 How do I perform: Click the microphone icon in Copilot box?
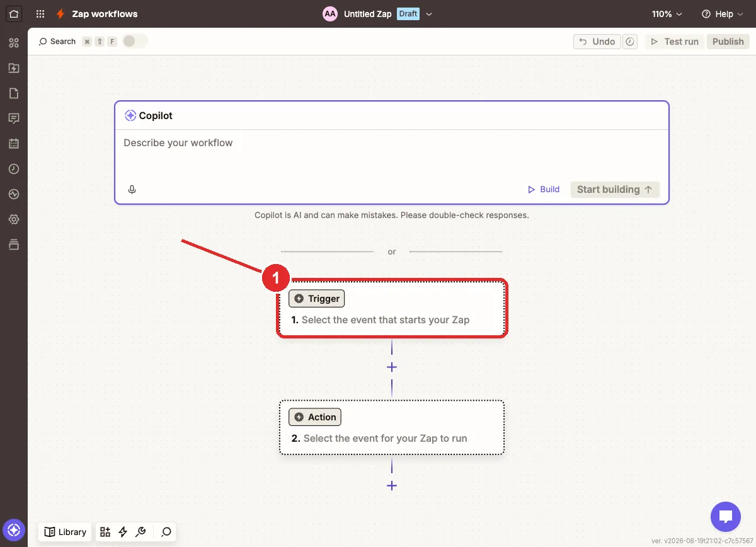[x=132, y=189]
